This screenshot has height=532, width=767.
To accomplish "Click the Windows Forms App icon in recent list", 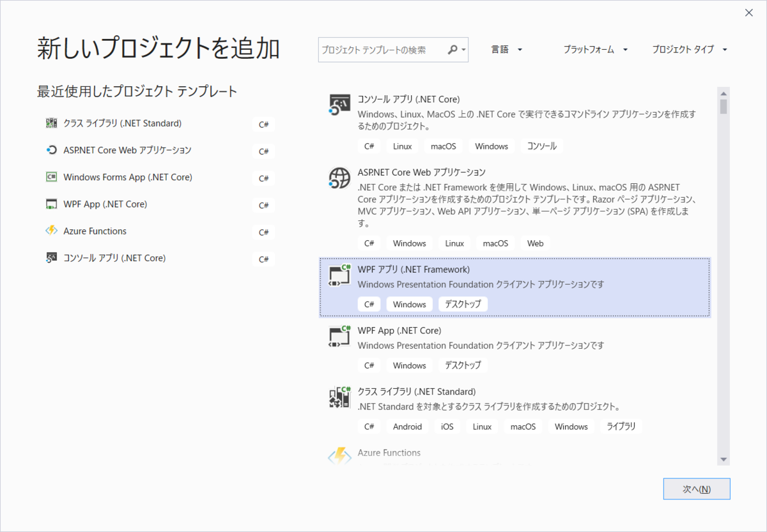I will (52, 177).
